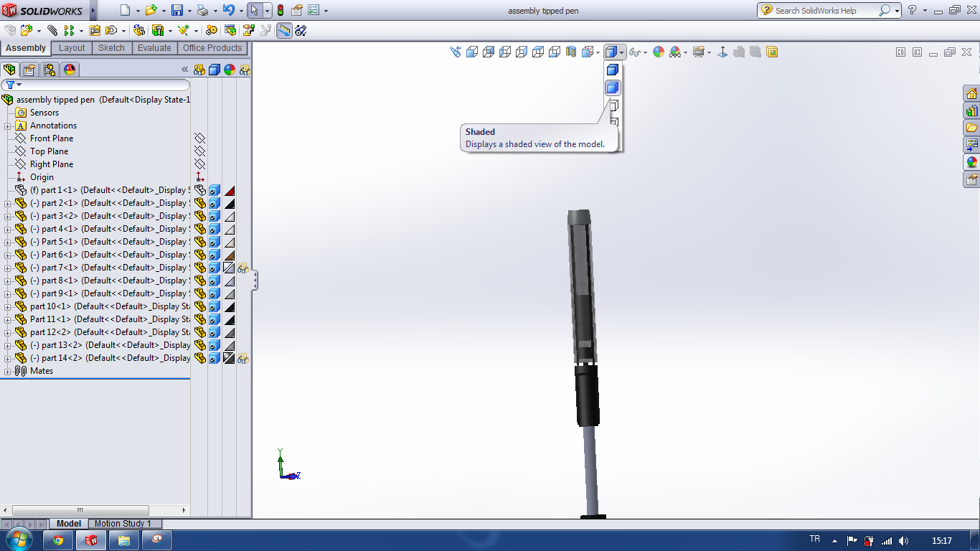Open the Motion Study 1 tab
Image resolution: width=980 pixels, height=551 pixels.
(x=123, y=524)
